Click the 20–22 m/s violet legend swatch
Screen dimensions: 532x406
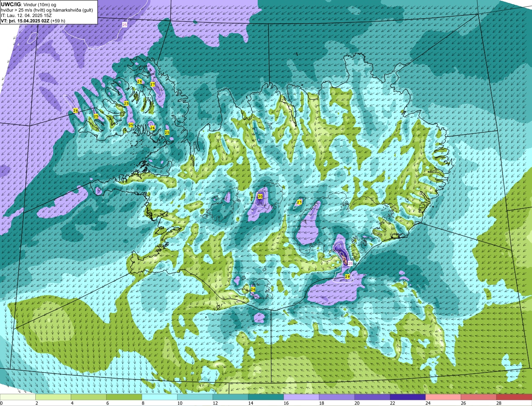[x=372, y=397]
